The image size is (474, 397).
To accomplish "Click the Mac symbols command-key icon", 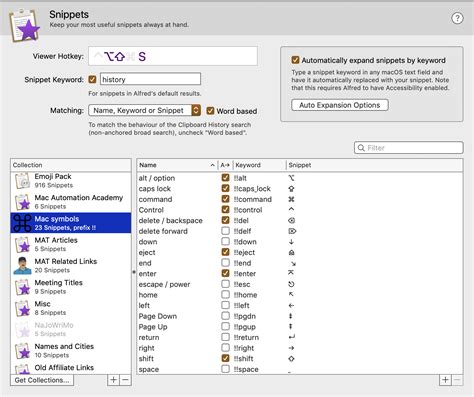I will pyautogui.click(x=23, y=223).
